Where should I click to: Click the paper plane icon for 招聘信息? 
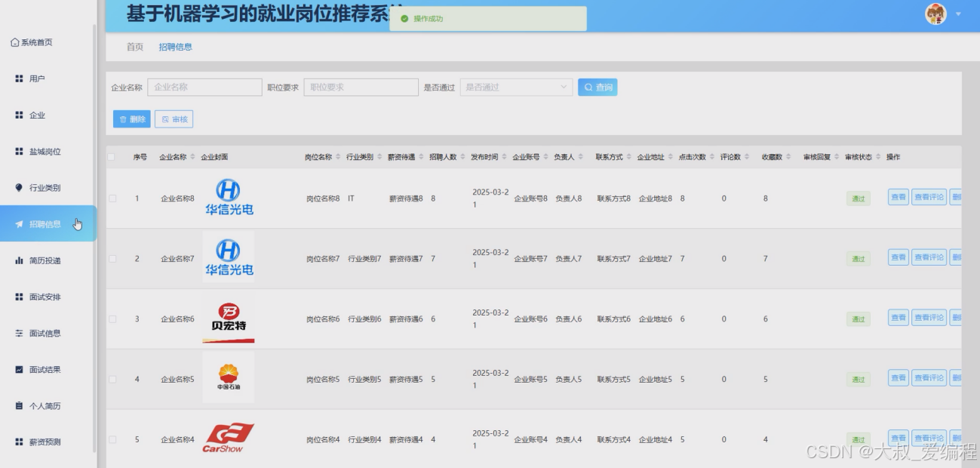point(19,224)
